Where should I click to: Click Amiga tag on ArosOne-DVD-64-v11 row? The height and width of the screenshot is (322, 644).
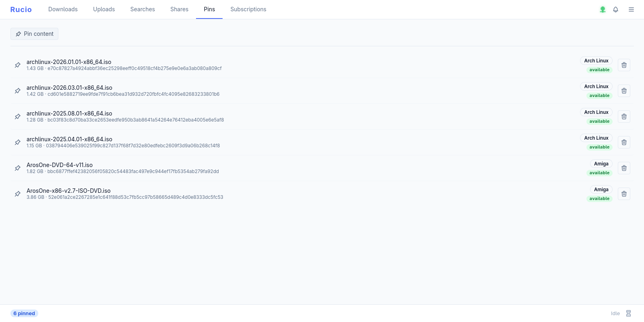[601, 164]
